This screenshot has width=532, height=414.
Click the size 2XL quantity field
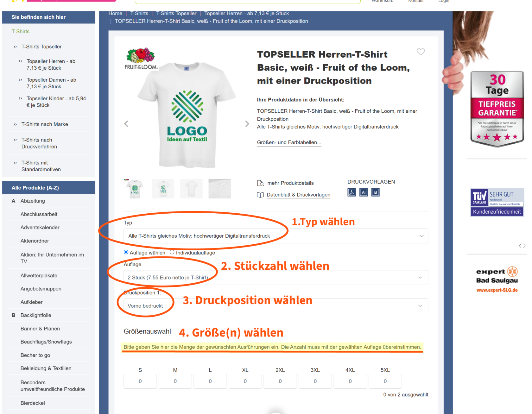click(280, 381)
